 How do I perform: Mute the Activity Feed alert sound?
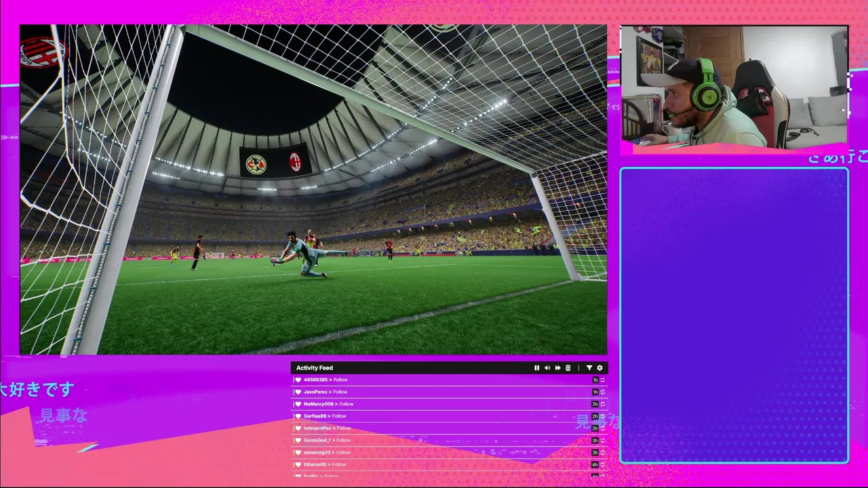547,368
